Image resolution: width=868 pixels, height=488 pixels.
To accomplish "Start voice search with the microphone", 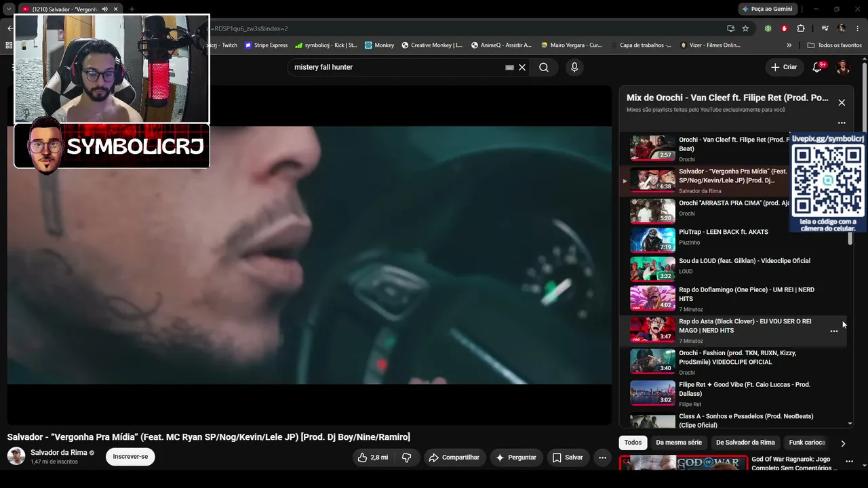I will pyautogui.click(x=574, y=67).
